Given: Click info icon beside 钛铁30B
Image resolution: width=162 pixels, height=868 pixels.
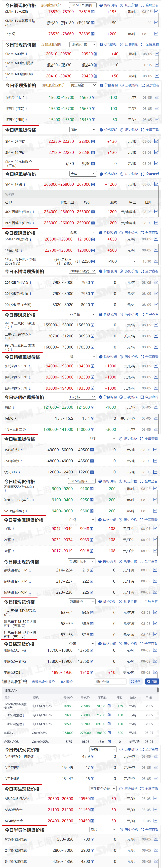Looking at the screenshot, I should point(19,472).
